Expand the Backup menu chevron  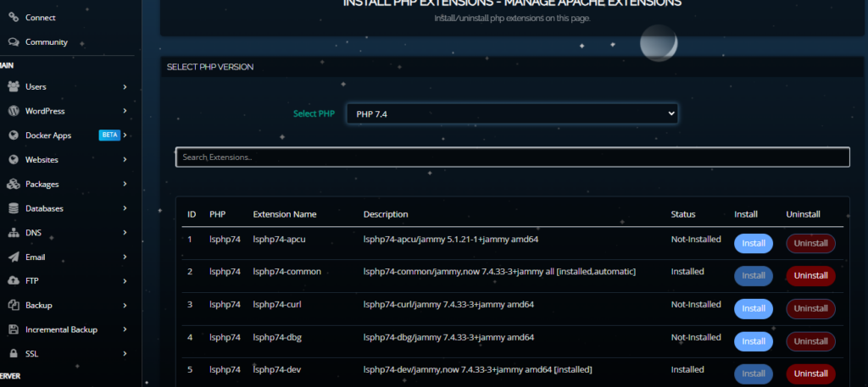tap(125, 305)
